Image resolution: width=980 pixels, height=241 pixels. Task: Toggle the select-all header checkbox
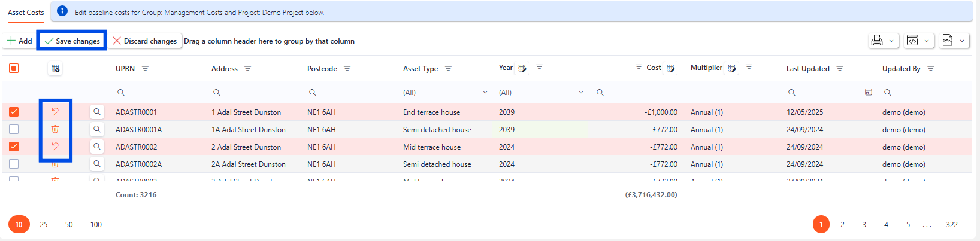tap(14, 68)
